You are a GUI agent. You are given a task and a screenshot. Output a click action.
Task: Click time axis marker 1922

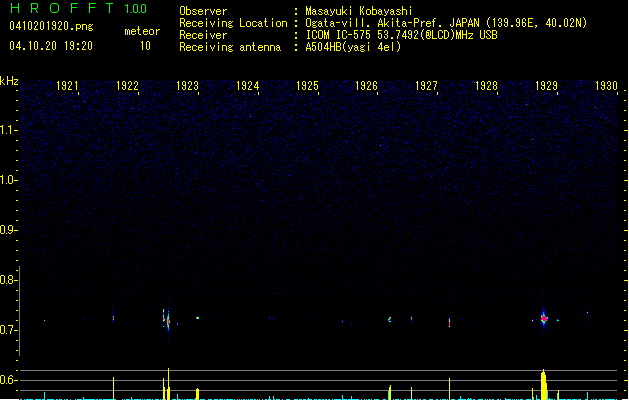pyautogui.click(x=127, y=86)
